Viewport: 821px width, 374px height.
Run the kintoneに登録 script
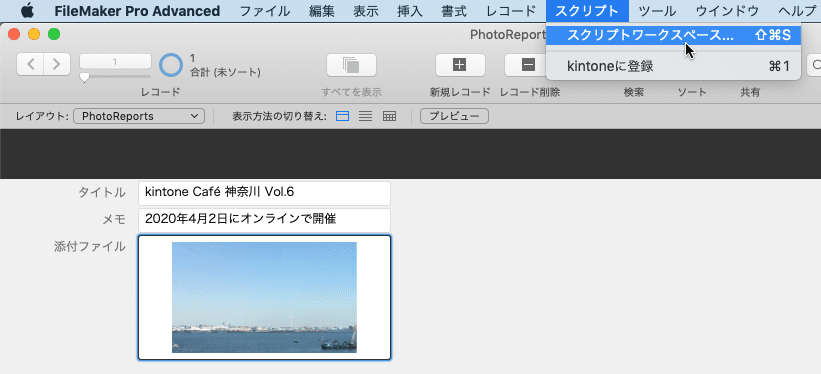[x=673, y=66]
